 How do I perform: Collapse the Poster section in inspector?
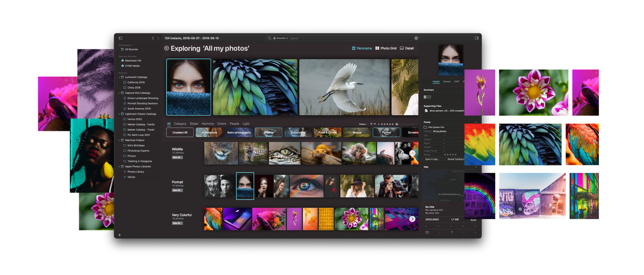point(475,122)
